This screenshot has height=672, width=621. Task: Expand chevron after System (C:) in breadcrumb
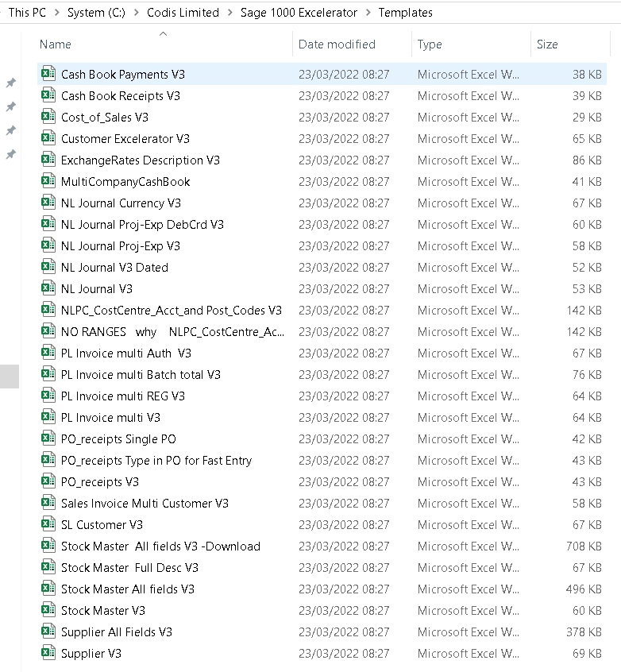tap(137, 13)
